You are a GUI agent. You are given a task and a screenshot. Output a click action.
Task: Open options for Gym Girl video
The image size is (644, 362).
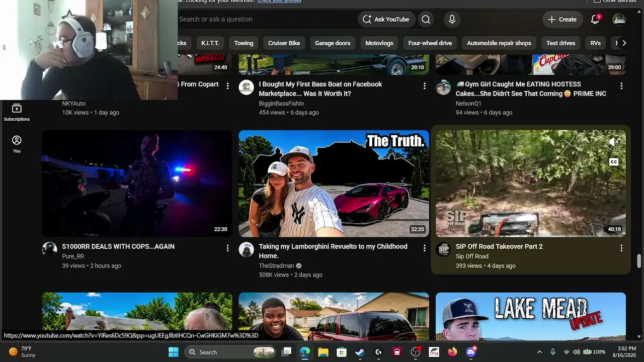[621, 86]
